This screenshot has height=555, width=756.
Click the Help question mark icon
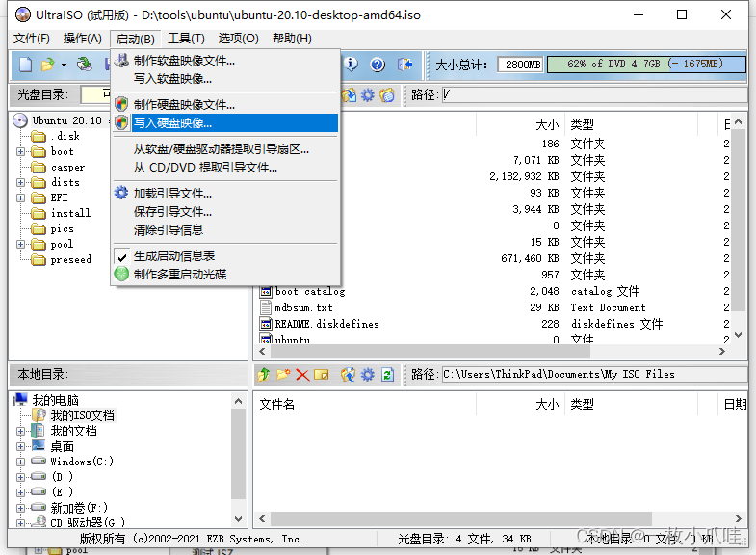(x=378, y=65)
